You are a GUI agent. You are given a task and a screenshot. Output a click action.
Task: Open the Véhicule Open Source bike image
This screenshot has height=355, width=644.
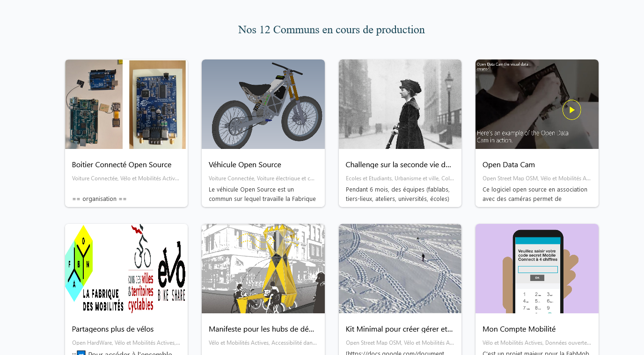(x=263, y=104)
